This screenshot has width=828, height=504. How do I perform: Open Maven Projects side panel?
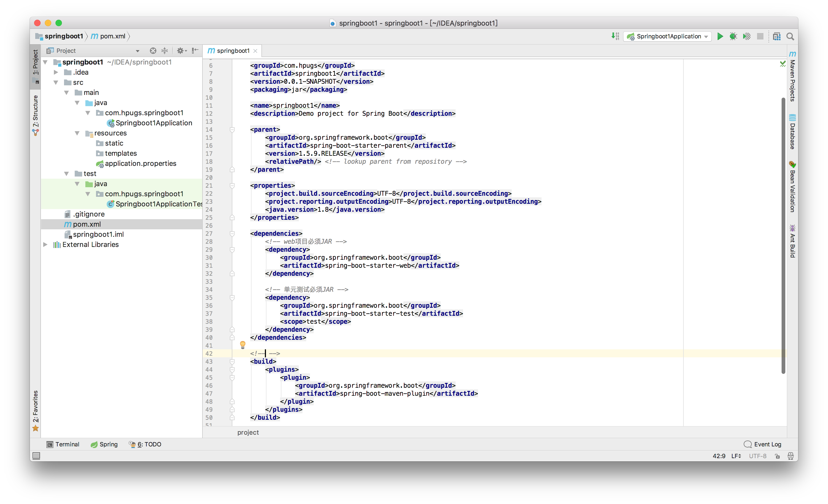pos(792,77)
